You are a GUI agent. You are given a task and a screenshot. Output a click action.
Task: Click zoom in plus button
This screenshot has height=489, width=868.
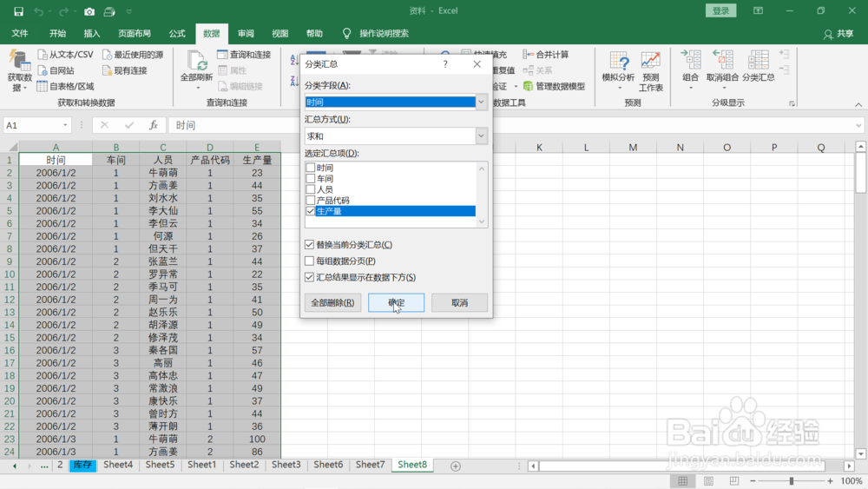[x=830, y=480]
